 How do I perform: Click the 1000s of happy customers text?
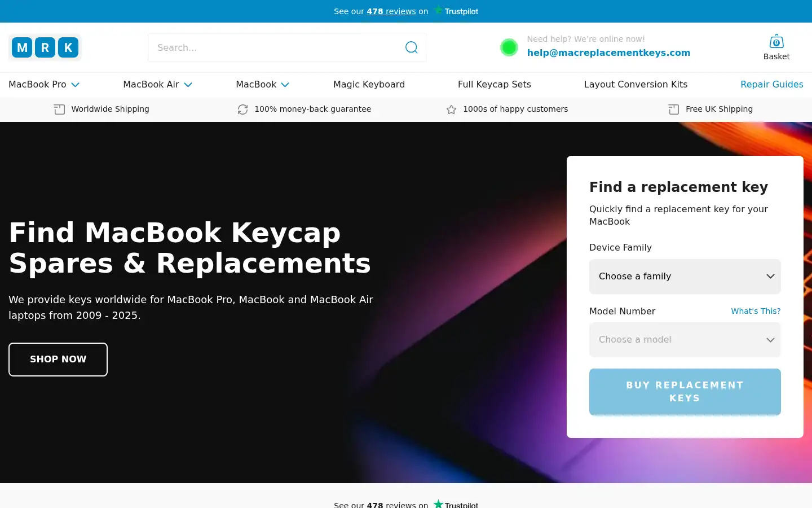(x=515, y=109)
